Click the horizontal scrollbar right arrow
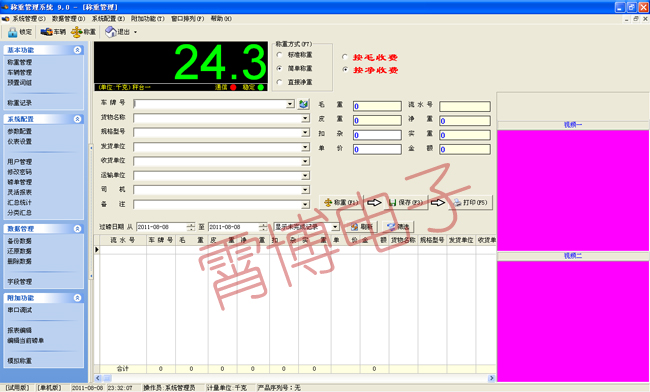 click(491, 378)
